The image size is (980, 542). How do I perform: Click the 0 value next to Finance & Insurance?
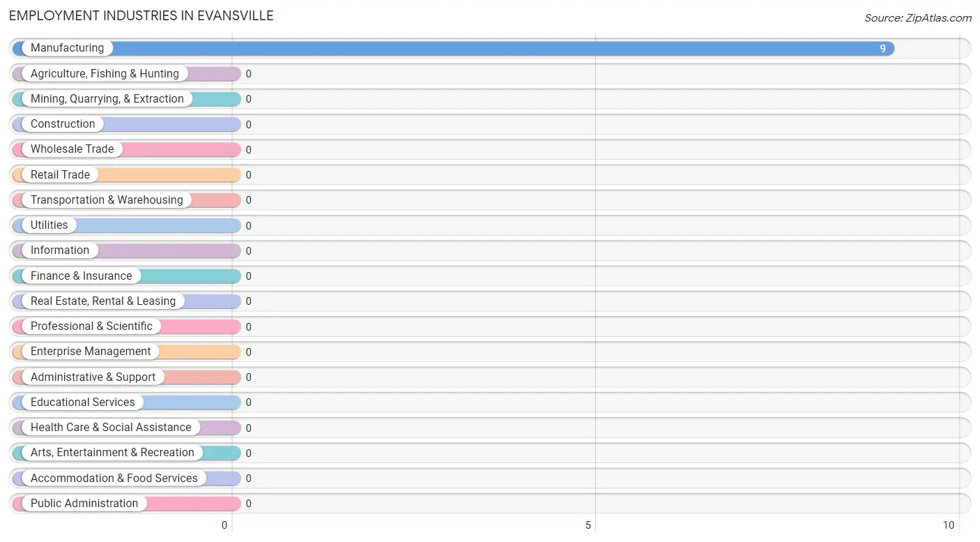(248, 276)
